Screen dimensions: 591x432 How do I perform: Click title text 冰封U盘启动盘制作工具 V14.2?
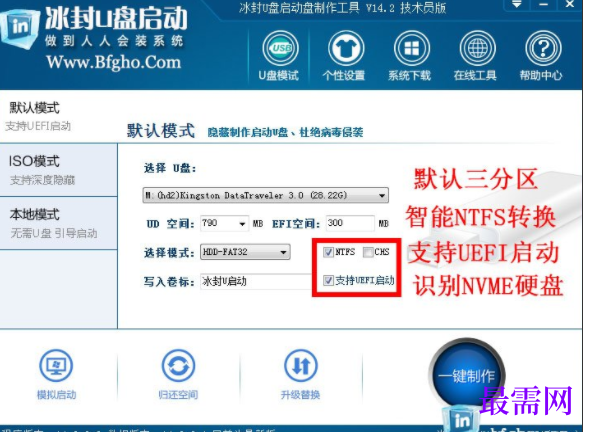click(x=317, y=8)
